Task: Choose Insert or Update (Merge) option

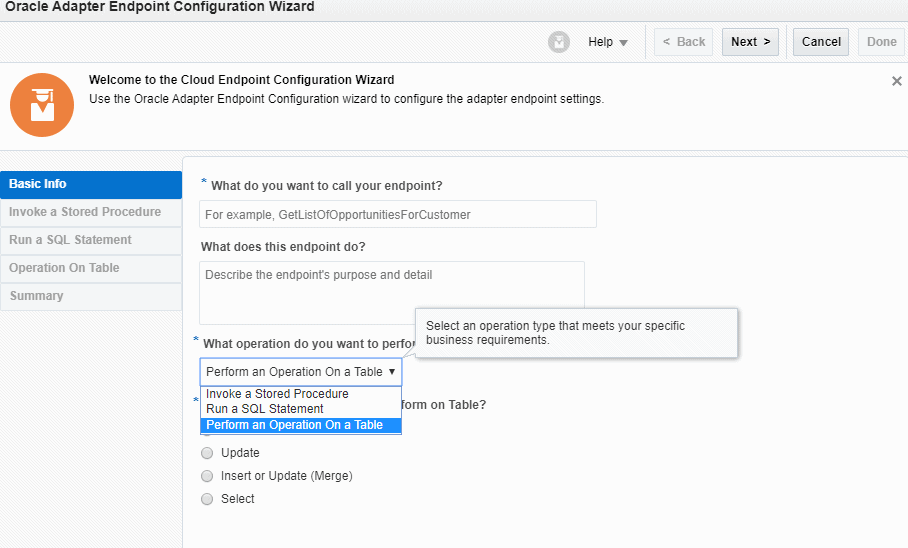Action: click(x=208, y=476)
